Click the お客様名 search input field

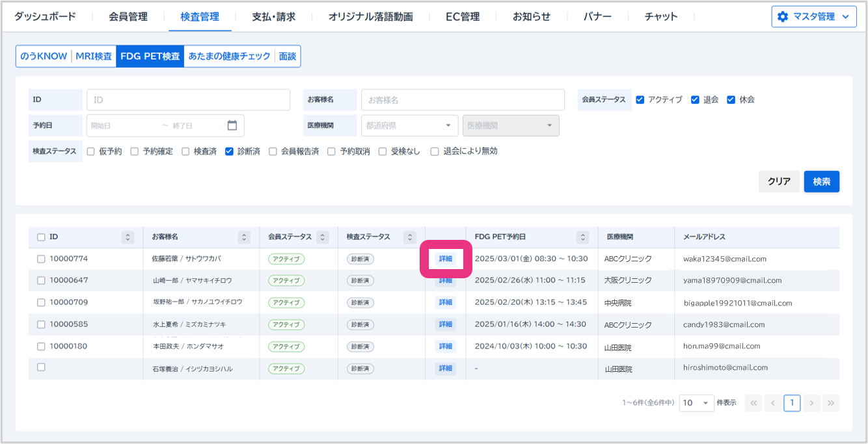(462, 100)
